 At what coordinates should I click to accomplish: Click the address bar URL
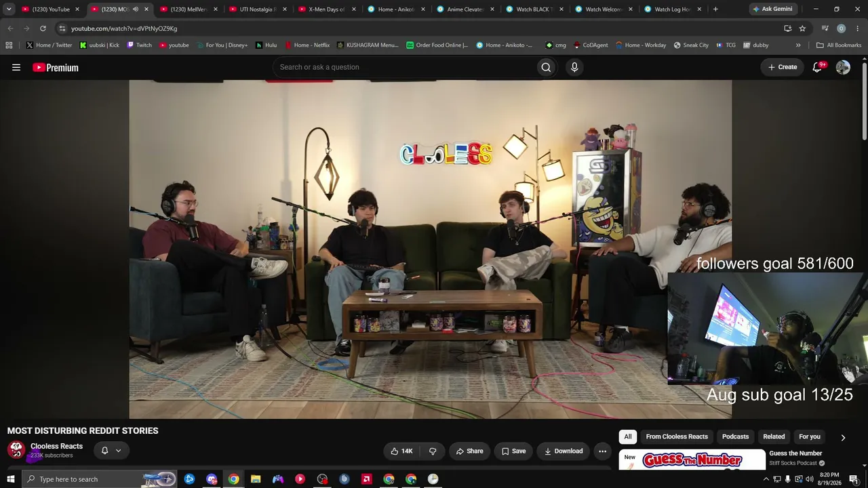coord(124,28)
